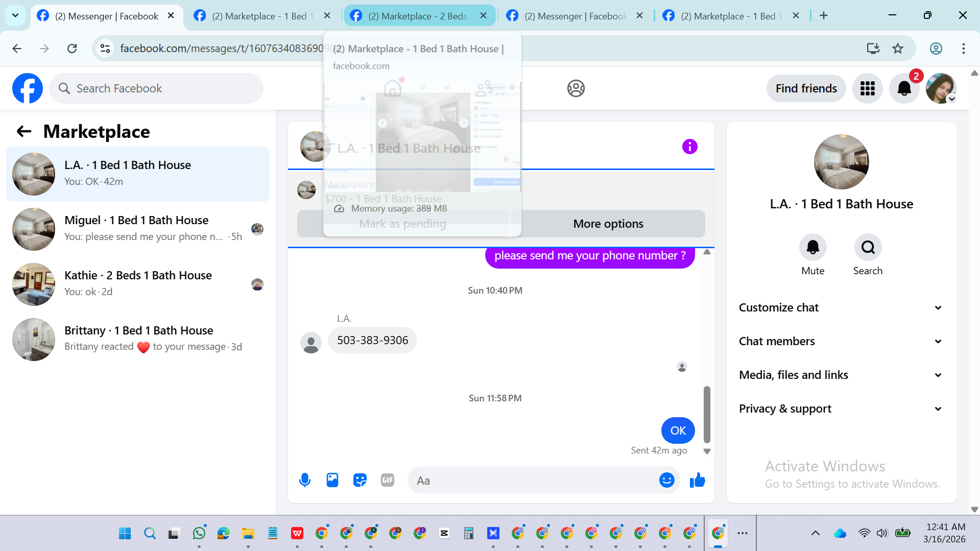Click More options button

tap(608, 224)
